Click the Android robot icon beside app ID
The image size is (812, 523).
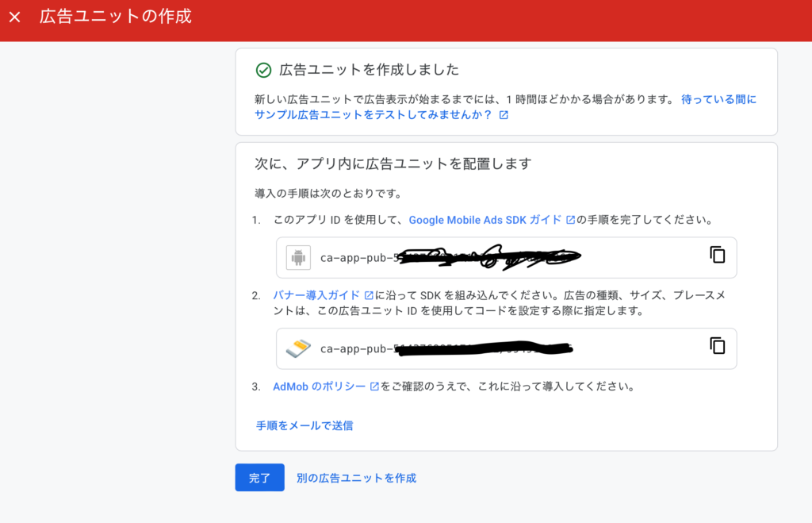pyautogui.click(x=298, y=257)
